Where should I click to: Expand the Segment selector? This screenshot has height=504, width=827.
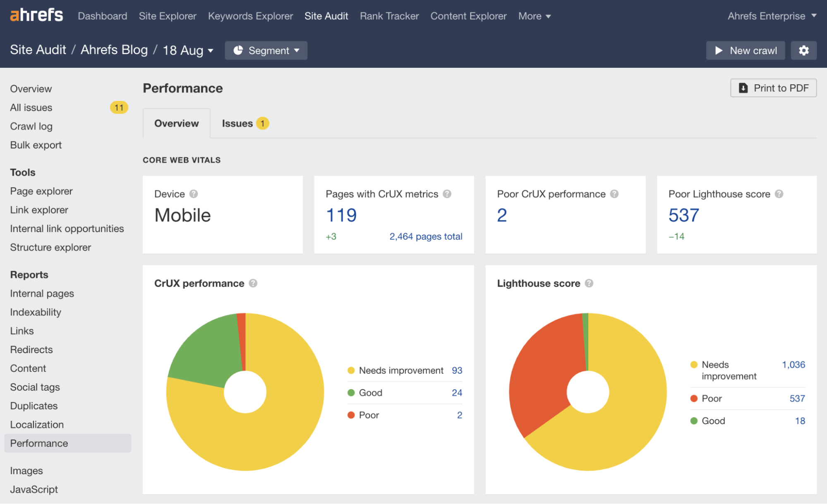point(266,50)
